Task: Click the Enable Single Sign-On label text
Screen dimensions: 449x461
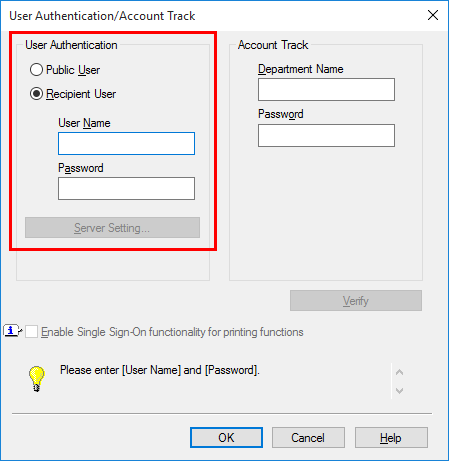Action: [172, 332]
